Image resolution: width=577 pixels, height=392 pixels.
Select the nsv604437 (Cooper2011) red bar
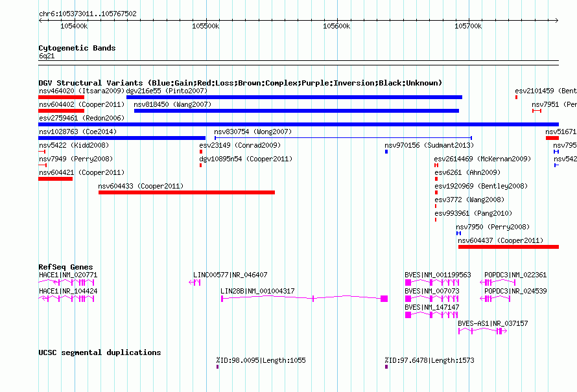508,247
